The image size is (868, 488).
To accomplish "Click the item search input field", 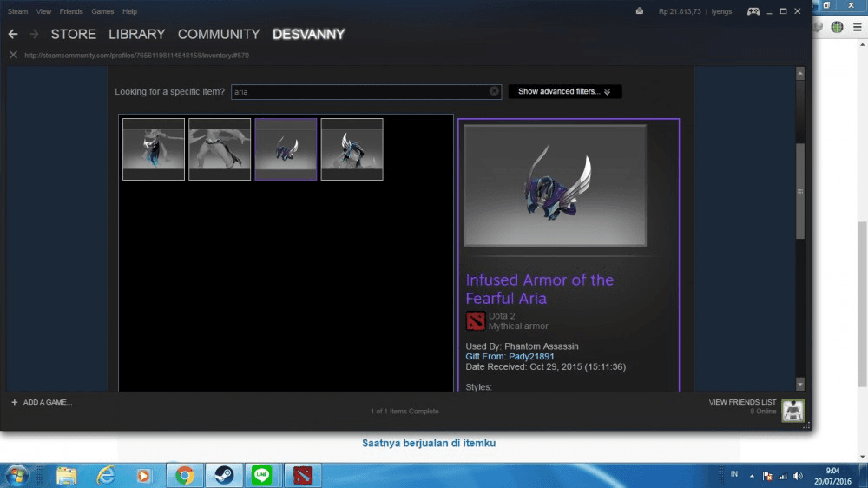I will [x=366, y=91].
